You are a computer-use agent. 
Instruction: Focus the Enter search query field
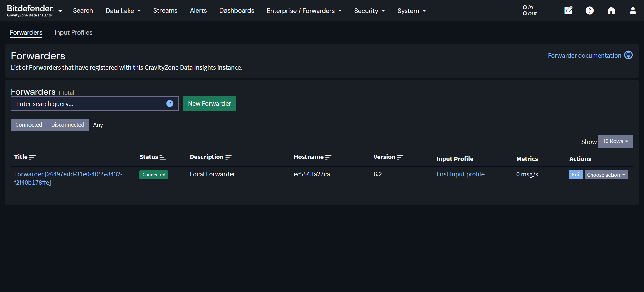pyautogui.click(x=95, y=104)
